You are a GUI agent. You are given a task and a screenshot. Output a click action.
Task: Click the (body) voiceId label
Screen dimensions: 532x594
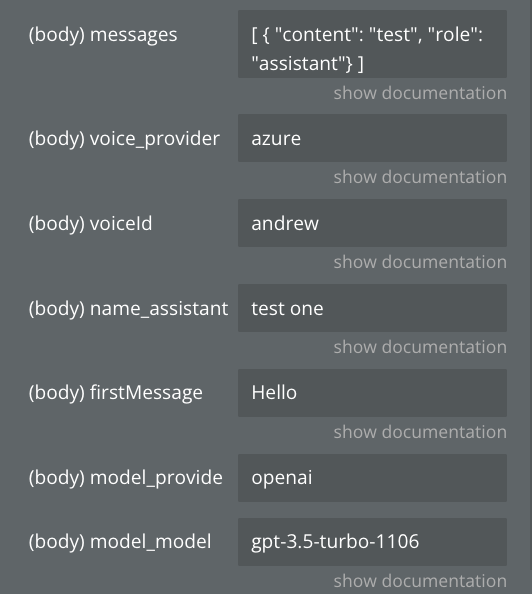91,224
